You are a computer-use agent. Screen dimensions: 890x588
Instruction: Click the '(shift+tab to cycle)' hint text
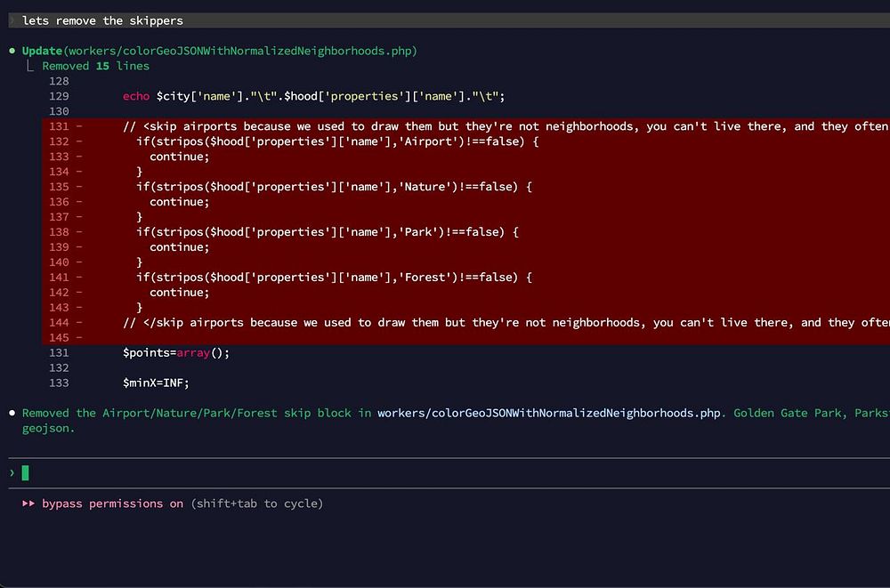(256, 503)
